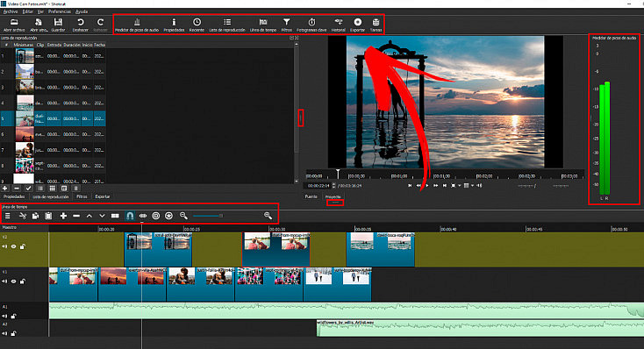Image resolution: width=644 pixels, height=349 pixels.
Task: Split clip at the playhead icon
Action: [x=115, y=216]
